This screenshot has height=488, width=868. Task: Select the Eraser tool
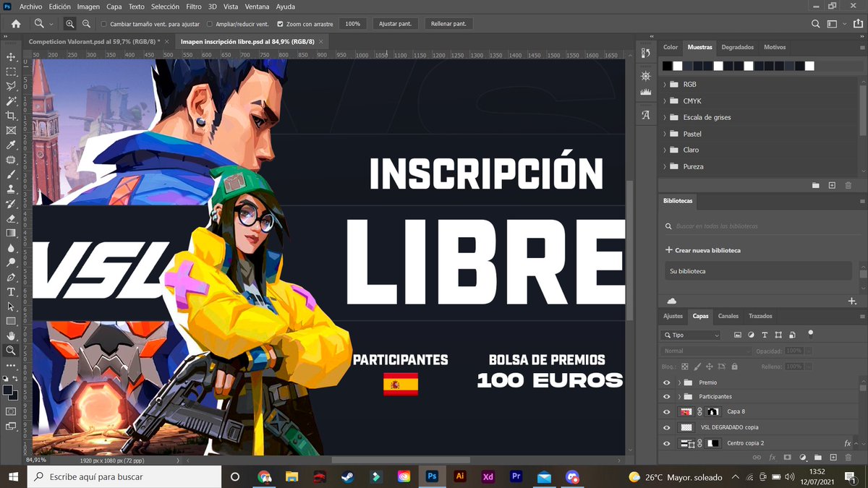[x=11, y=218]
